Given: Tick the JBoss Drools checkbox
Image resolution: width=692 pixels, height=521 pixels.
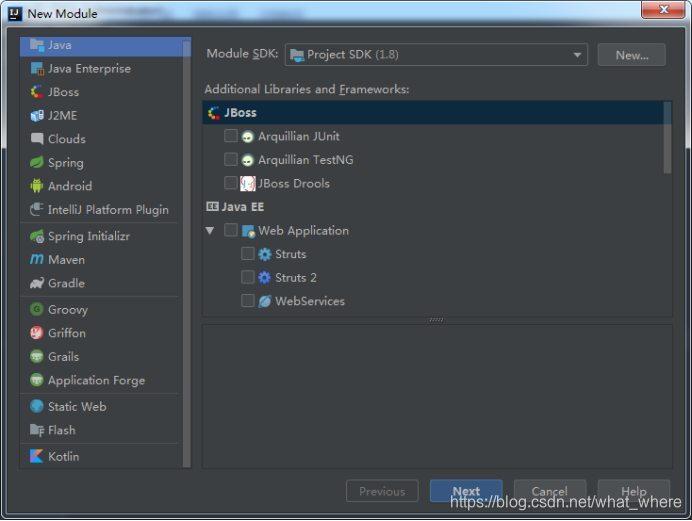Looking at the screenshot, I should [x=231, y=183].
